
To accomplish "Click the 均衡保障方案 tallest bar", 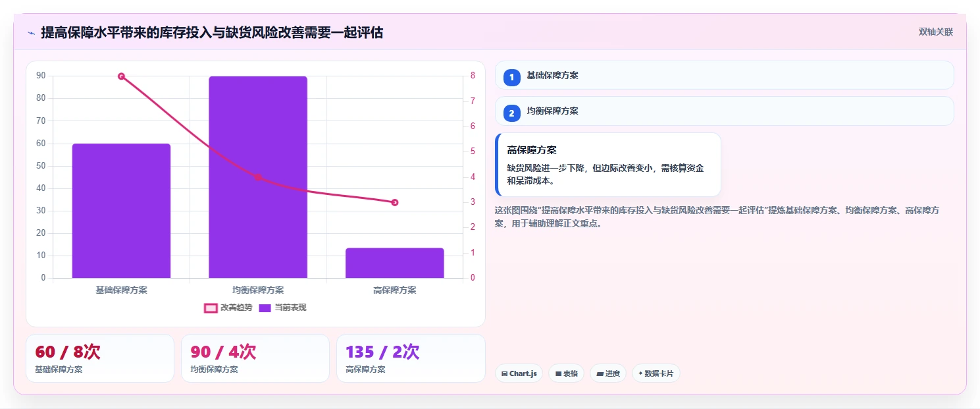I will point(258,177).
